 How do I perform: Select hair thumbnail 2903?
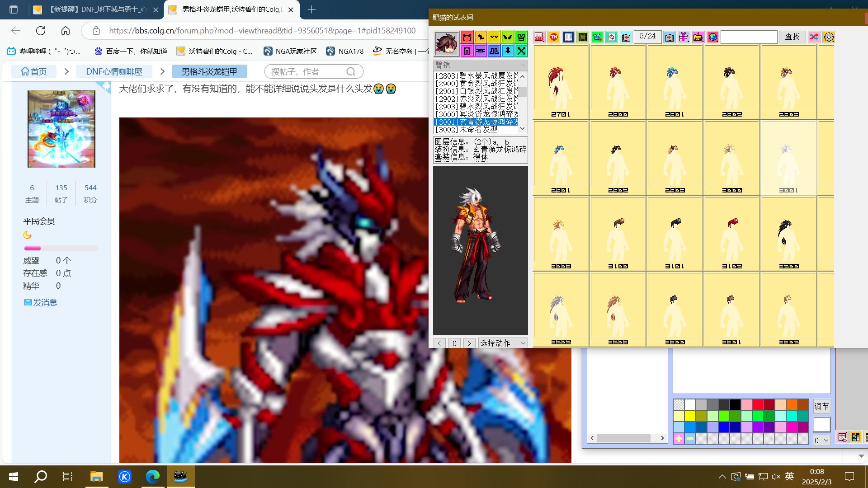[x=675, y=158]
